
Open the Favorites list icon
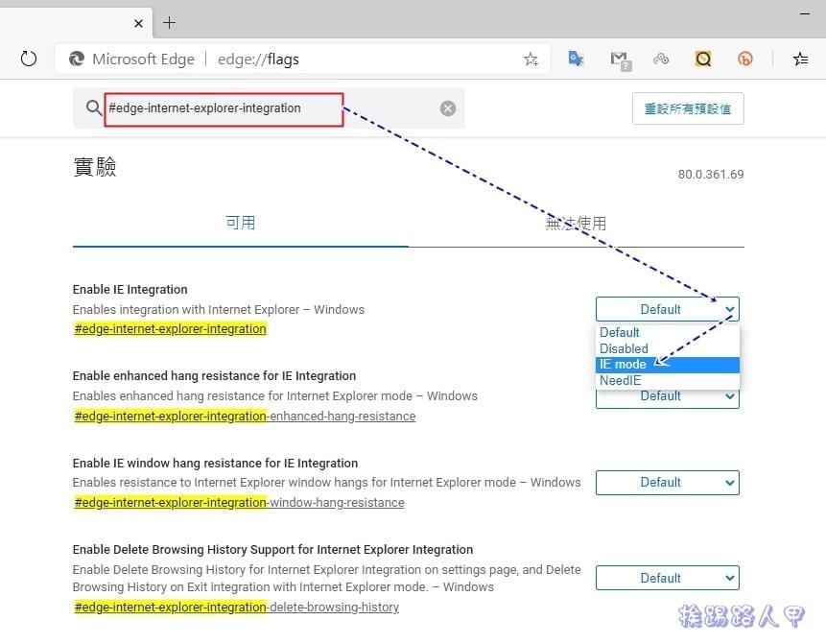point(800,59)
